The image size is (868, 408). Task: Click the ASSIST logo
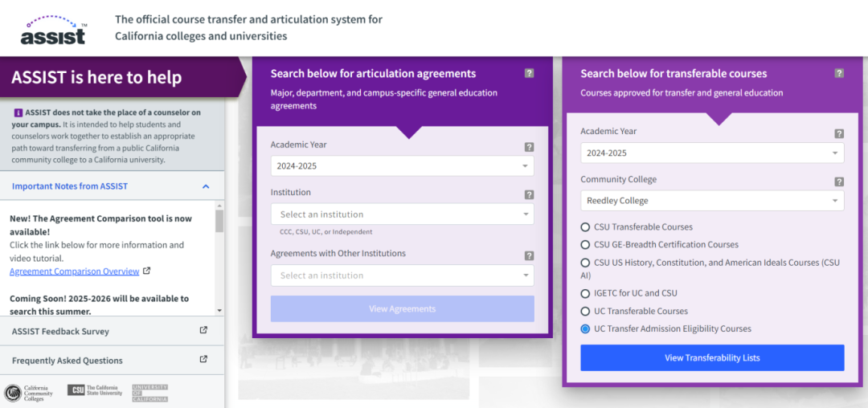click(x=55, y=29)
